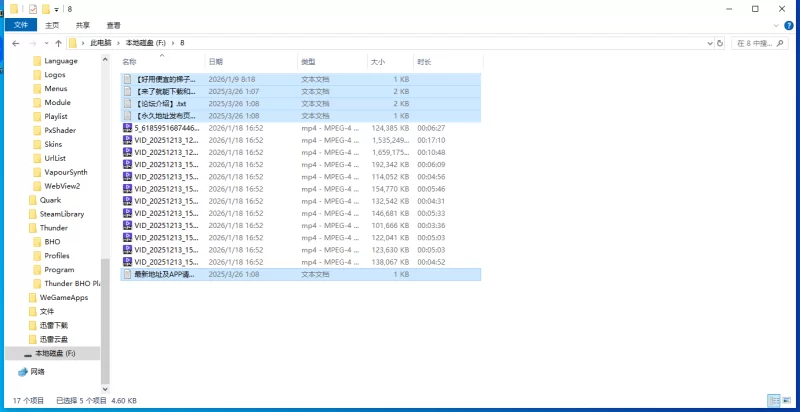This screenshot has height=412, width=800.
Task: Click sidebar scrollbar up arrow
Action: (105, 59)
